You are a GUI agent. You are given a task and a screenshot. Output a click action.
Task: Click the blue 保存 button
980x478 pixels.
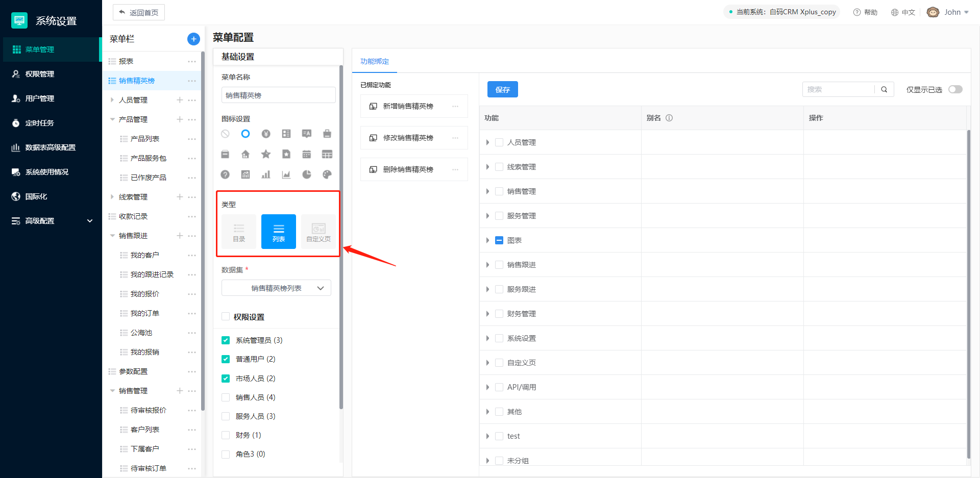502,89
